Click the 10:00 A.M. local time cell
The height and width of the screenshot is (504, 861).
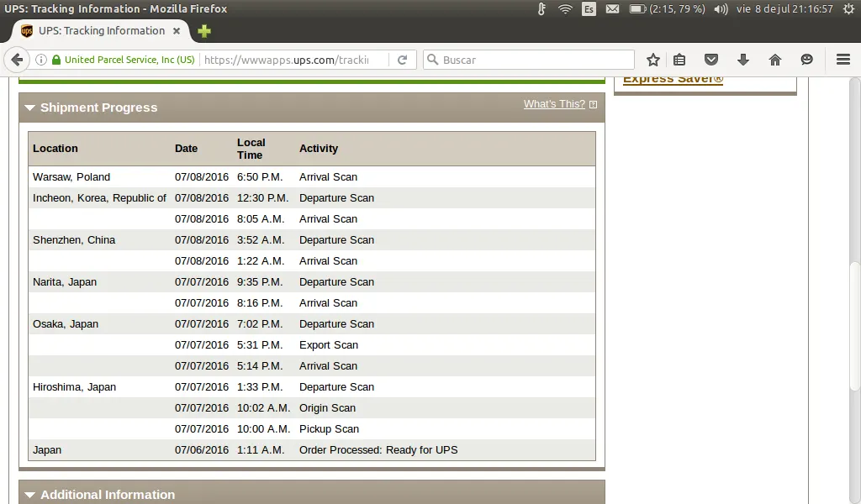263,429
